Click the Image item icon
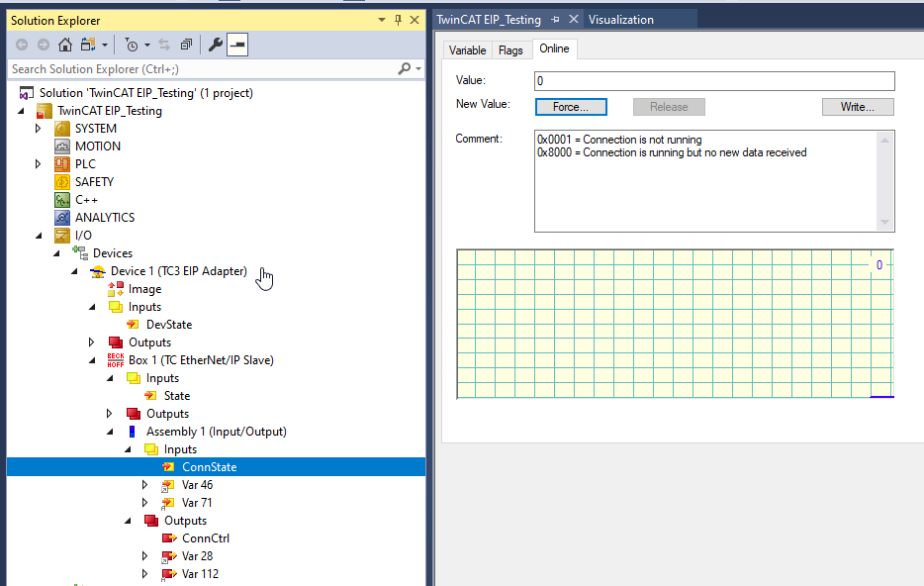This screenshot has width=924, height=586. pyautogui.click(x=116, y=289)
